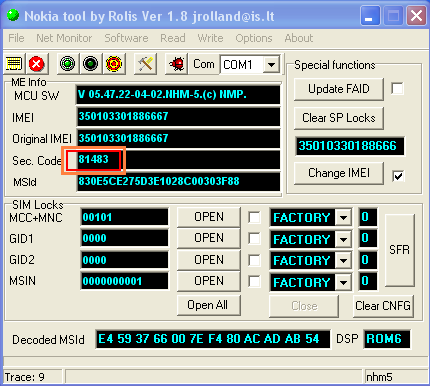Click the yellow list toolbar icon
The image size is (430, 386).
(x=14, y=63)
